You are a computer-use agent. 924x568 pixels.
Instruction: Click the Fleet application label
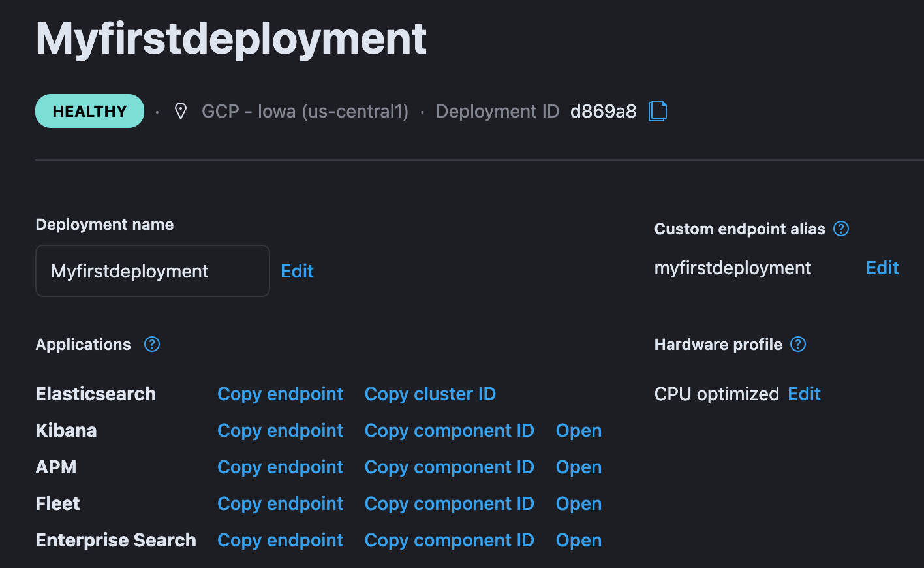[57, 503]
